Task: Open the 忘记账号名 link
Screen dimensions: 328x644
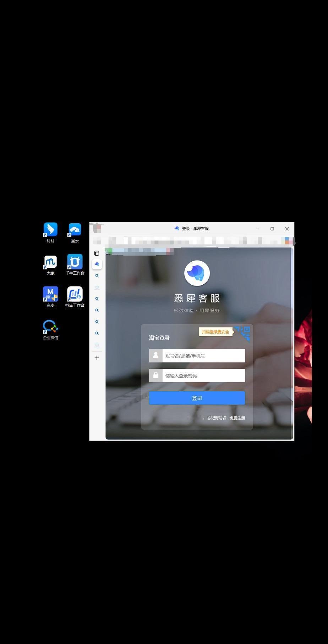Action: pos(217,418)
